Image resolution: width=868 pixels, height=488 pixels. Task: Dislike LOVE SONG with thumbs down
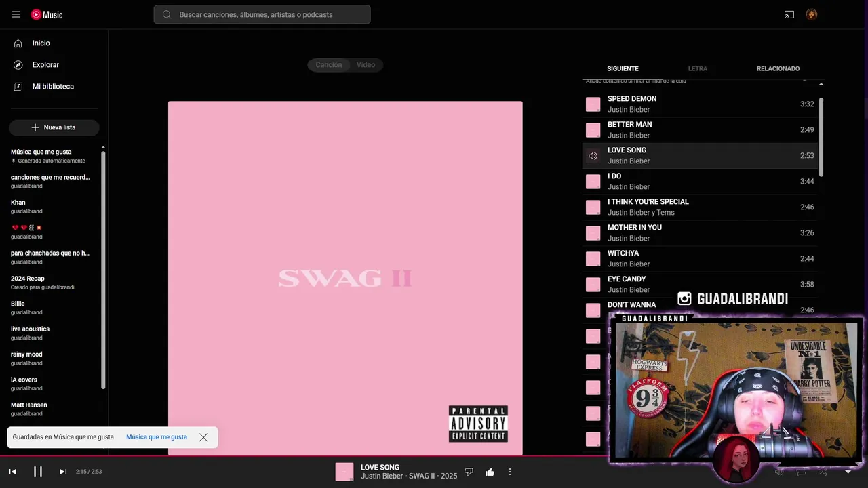(469, 472)
